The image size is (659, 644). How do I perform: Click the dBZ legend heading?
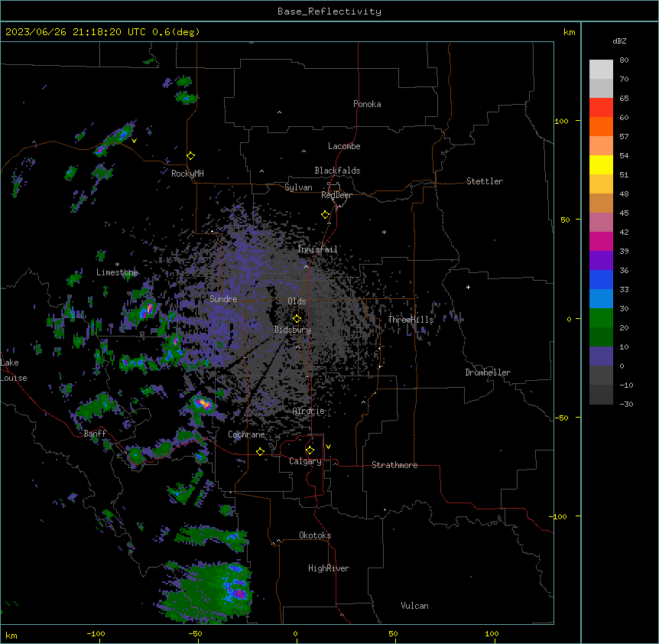(619, 41)
